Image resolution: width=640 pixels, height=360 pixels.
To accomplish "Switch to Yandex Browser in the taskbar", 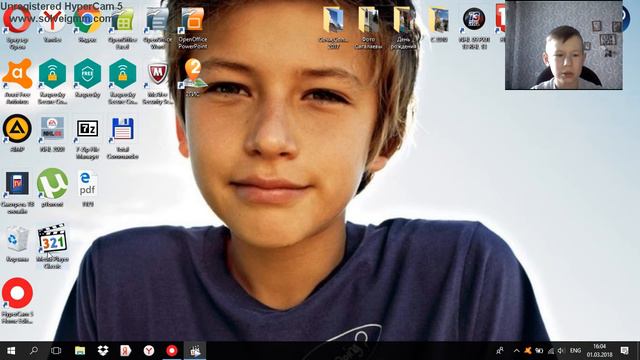I will coord(149,351).
